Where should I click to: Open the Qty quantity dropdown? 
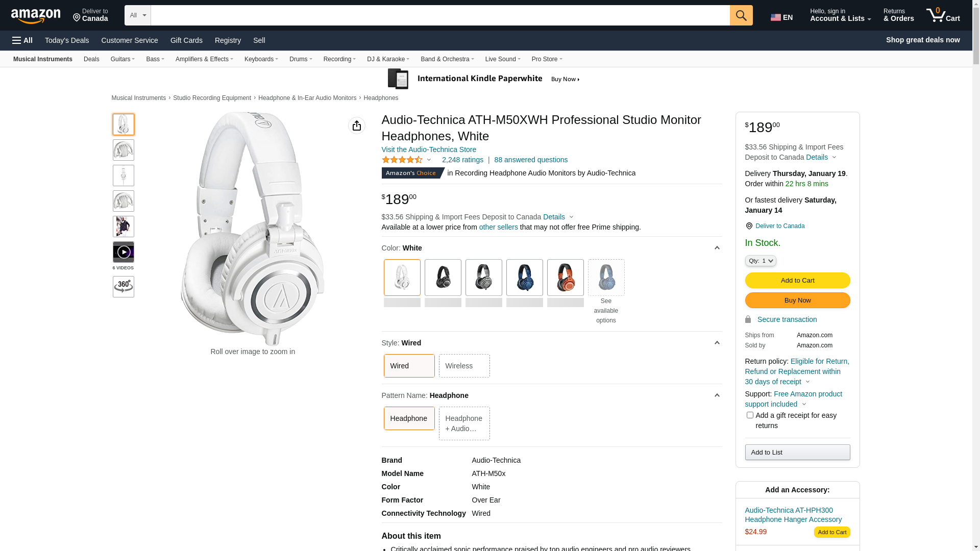[x=761, y=261]
